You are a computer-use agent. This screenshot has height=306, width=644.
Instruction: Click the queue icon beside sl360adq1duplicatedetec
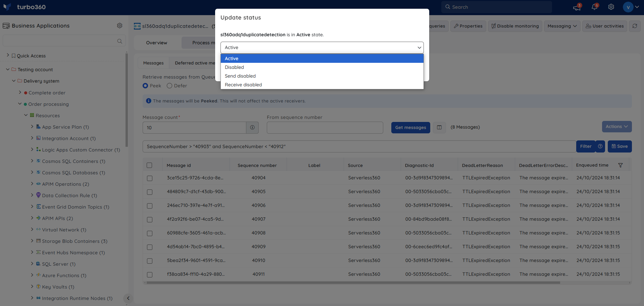point(137,26)
